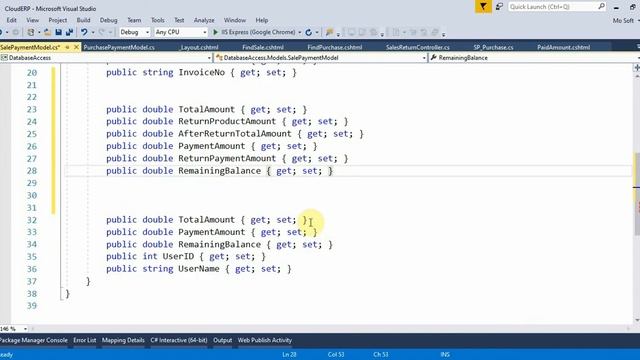
Task: Switch to the PaidAmount.cshtml tab
Action: click(563, 47)
